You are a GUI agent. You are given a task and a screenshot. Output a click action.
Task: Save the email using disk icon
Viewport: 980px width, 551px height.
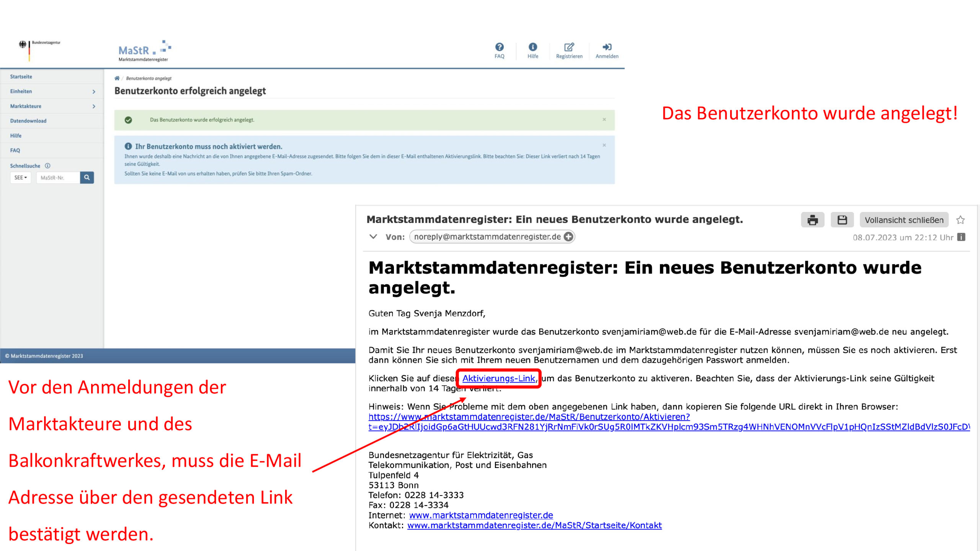tap(842, 220)
